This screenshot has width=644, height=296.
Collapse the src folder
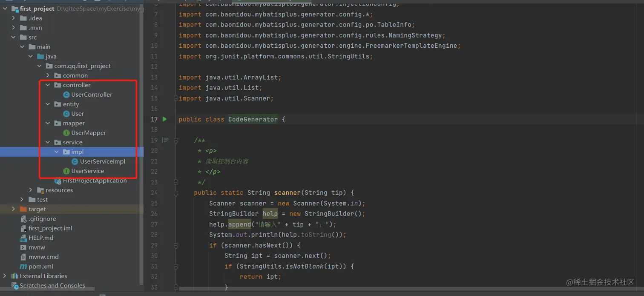tap(14, 37)
